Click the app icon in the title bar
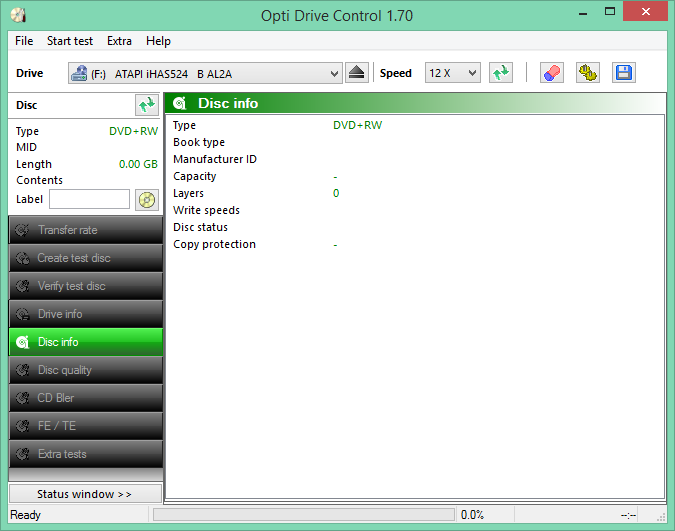Viewport: 675px width, 531px height. click(19, 15)
